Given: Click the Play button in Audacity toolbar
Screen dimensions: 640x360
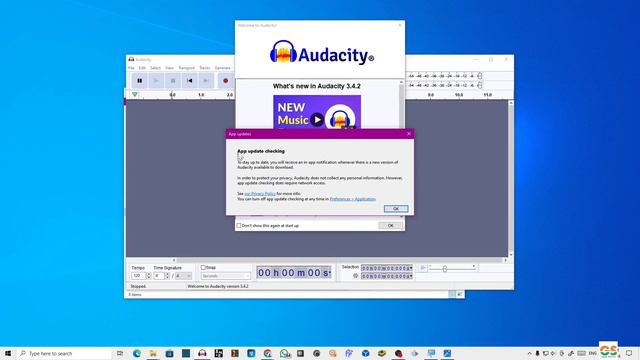Looking at the screenshot, I should pyautogui.click(x=156, y=81).
